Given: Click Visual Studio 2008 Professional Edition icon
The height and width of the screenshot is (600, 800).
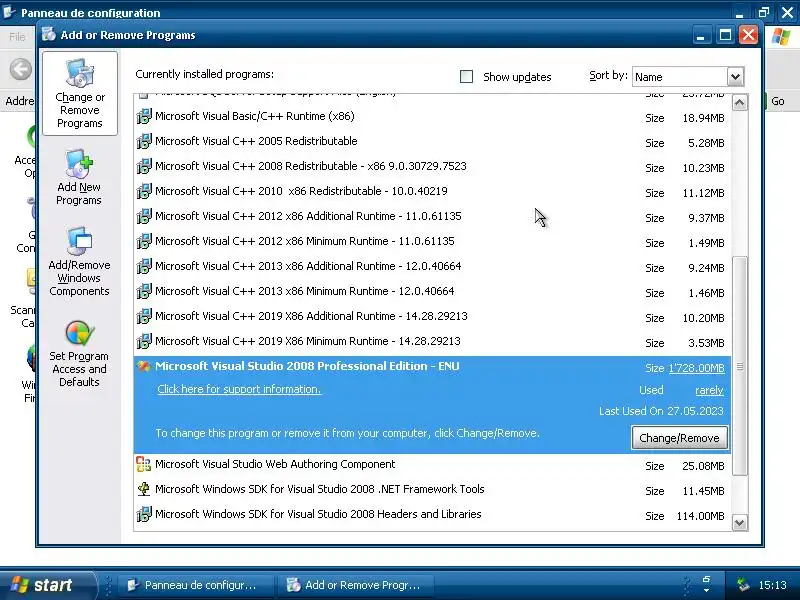Looking at the screenshot, I should click(144, 366).
